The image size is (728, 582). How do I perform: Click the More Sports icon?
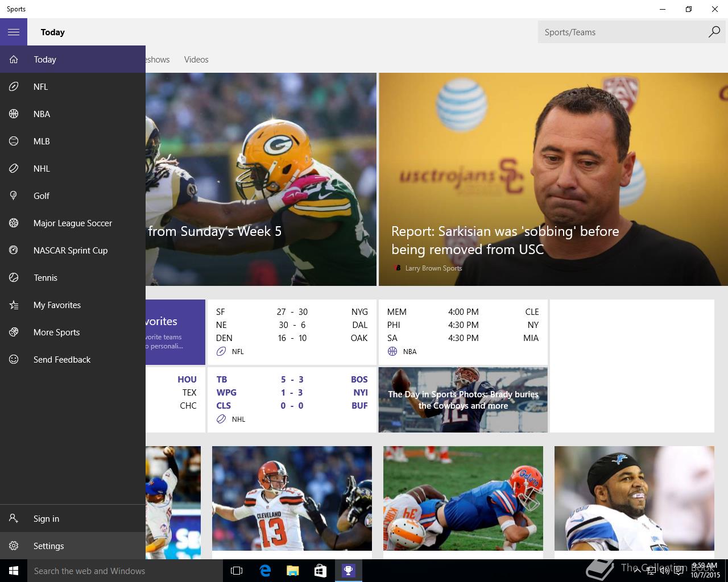coord(14,332)
